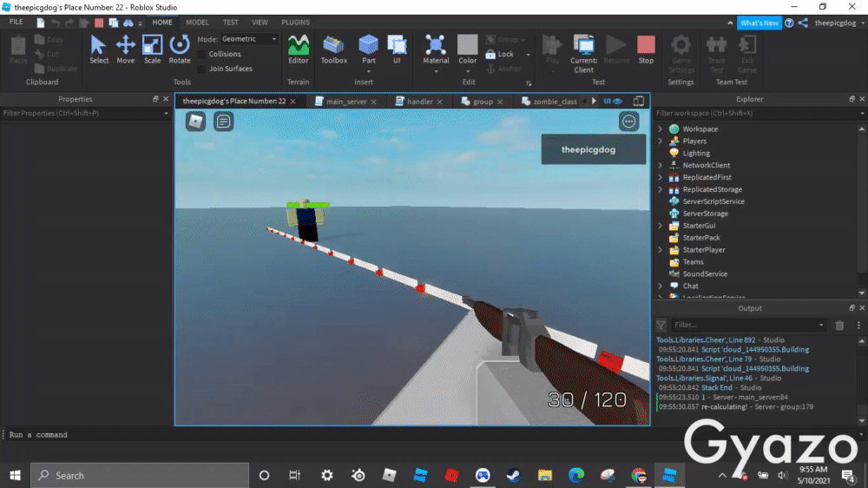This screenshot has width=868, height=488.
Task: Stop the running test
Action: [x=646, y=49]
